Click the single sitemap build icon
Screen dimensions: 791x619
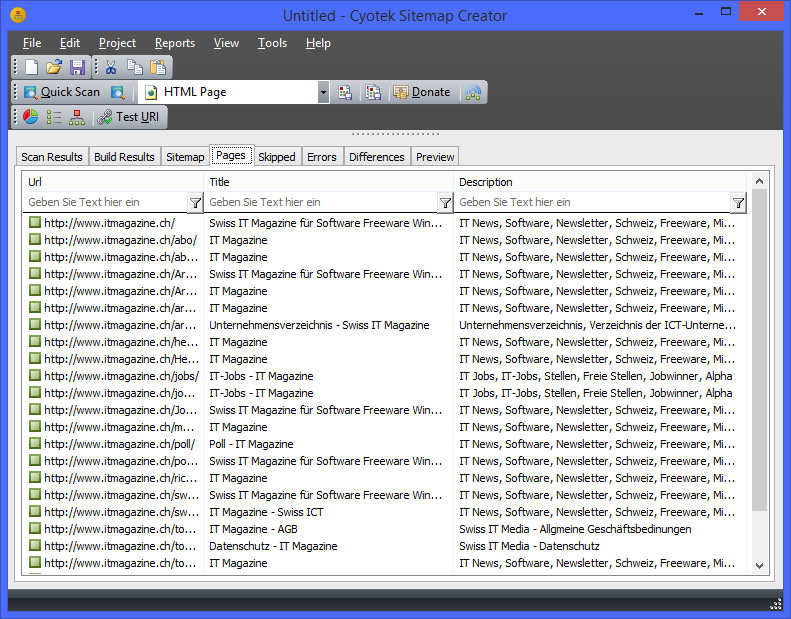coord(345,92)
